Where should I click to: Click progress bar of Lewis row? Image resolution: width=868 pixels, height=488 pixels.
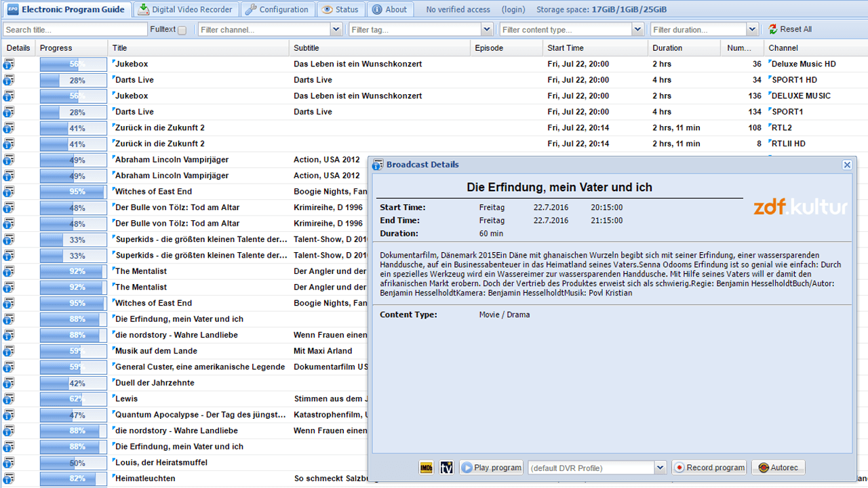point(73,399)
